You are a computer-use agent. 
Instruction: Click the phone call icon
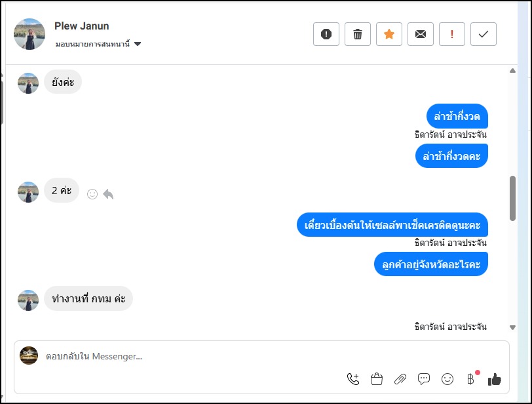(x=353, y=378)
